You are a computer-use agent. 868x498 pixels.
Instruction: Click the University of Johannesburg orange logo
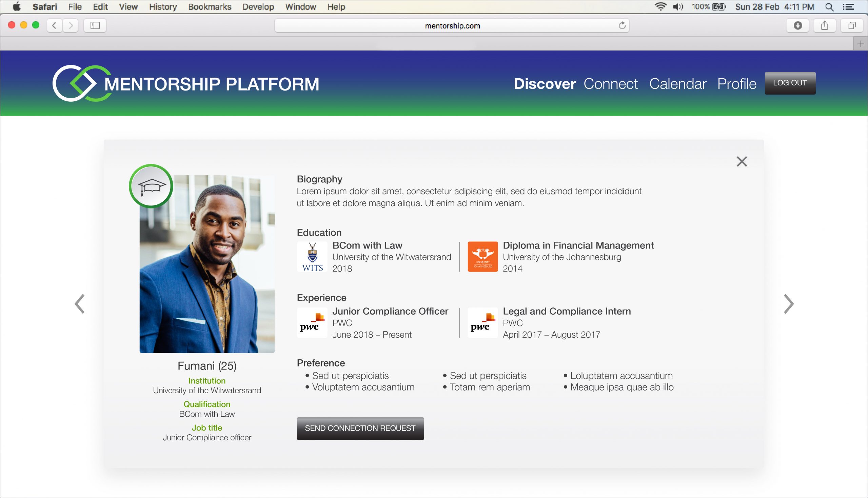[482, 257]
